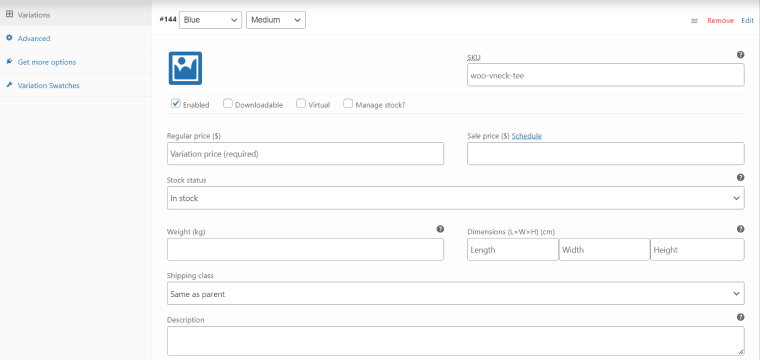Viewport: 760px width, 360px height.
Task: Open the Get more options tab
Action: tap(76, 62)
